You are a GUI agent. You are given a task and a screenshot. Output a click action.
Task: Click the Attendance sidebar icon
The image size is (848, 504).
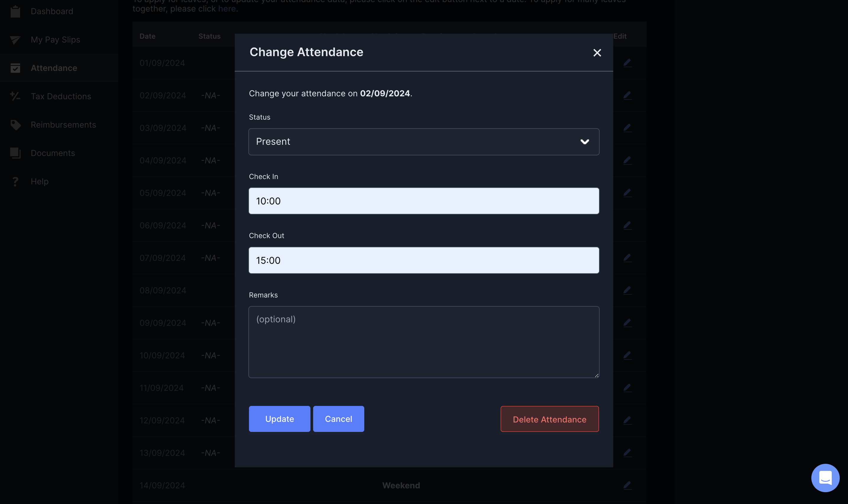coord(16,67)
